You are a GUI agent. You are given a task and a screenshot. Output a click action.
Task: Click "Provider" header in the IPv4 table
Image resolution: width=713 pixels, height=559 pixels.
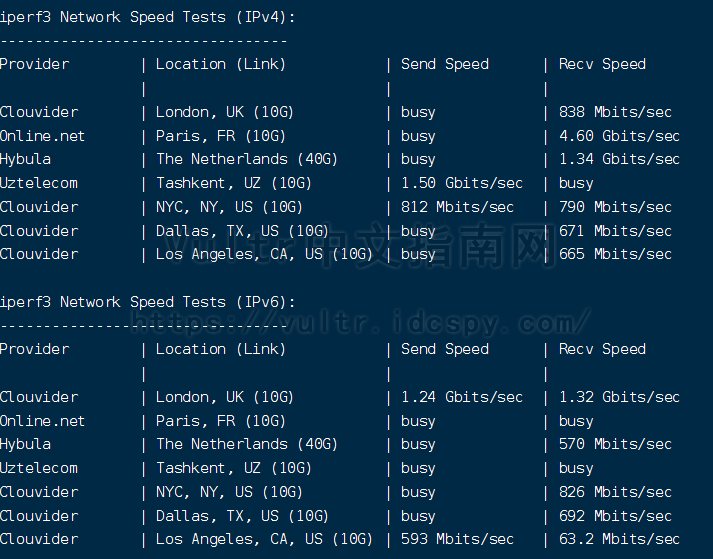pyautogui.click(x=35, y=64)
